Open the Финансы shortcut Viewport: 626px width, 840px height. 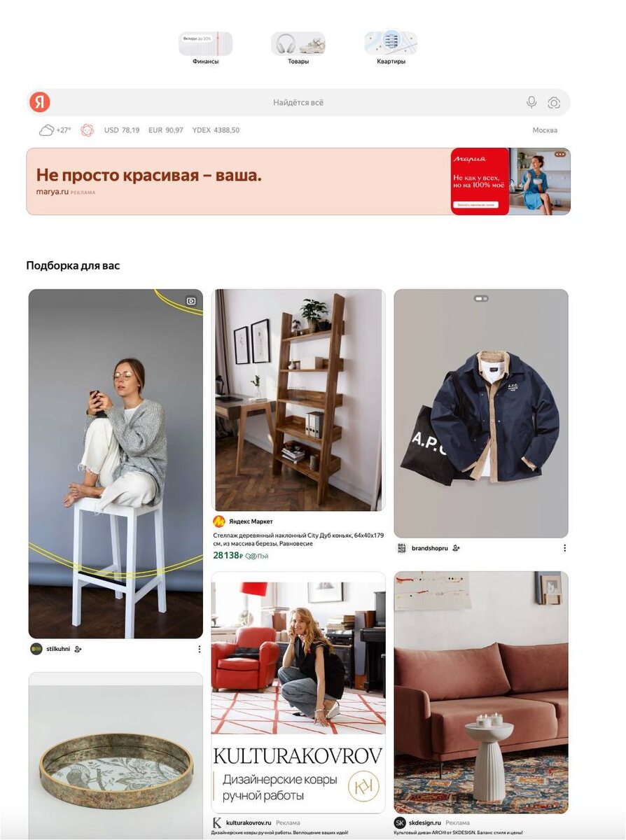click(x=206, y=48)
